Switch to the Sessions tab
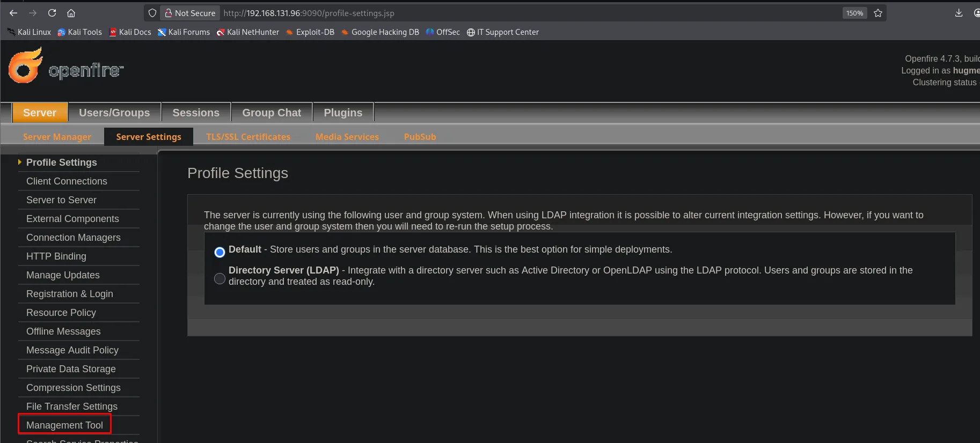Screen dimensions: 980x443 196,113
